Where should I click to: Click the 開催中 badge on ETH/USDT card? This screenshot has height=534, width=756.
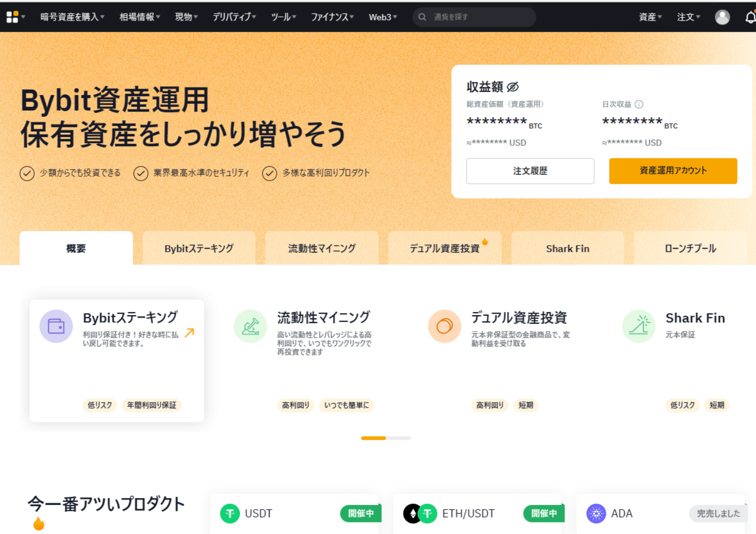(x=544, y=513)
